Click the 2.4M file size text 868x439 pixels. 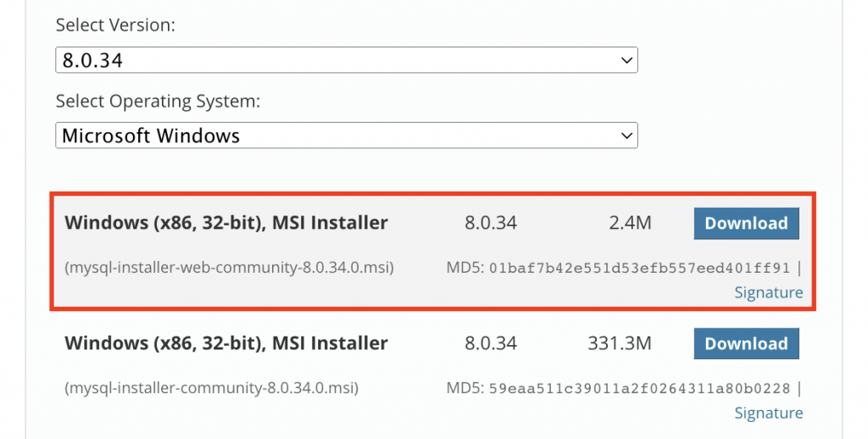(x=630, y=224)
